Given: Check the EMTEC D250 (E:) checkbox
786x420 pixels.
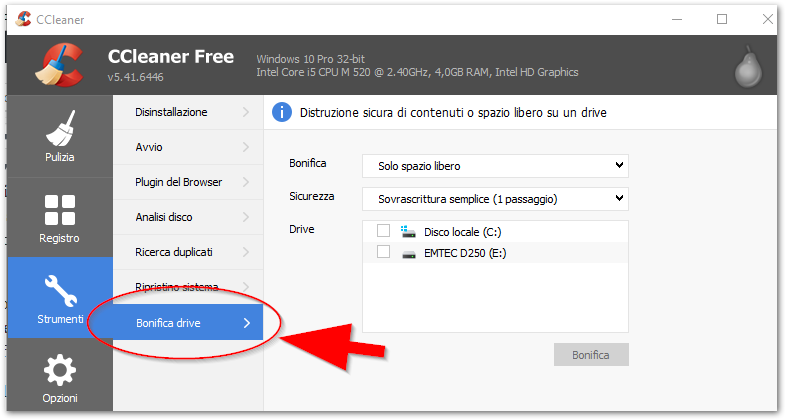Looking at the screenshot, I should 383,252.
